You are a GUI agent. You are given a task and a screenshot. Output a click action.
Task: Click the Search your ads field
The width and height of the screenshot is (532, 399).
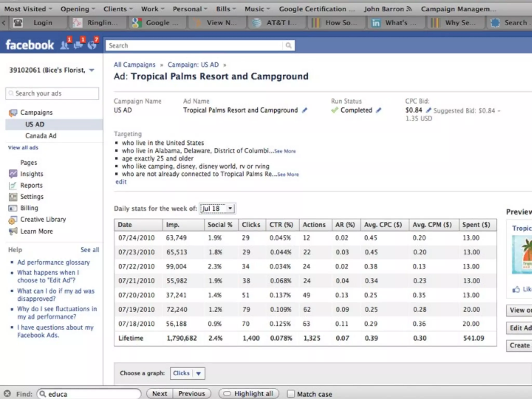point(52,94)
